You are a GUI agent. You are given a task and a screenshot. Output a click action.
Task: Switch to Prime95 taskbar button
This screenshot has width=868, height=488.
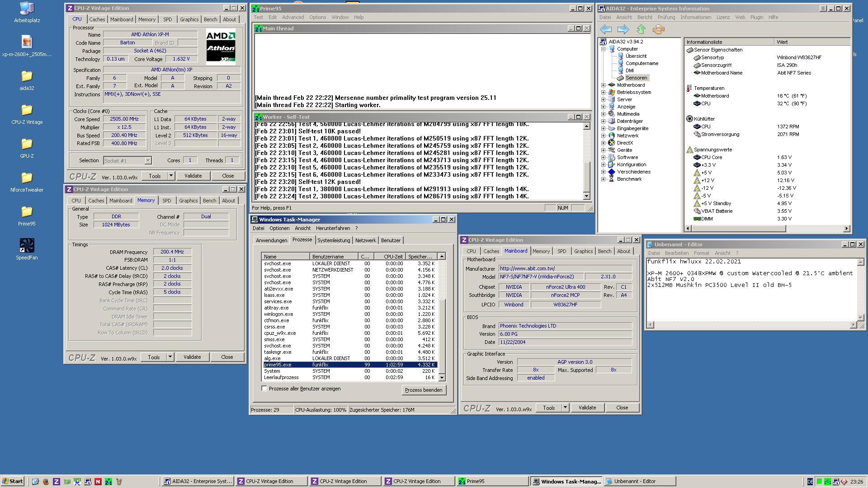coord(492,482)
